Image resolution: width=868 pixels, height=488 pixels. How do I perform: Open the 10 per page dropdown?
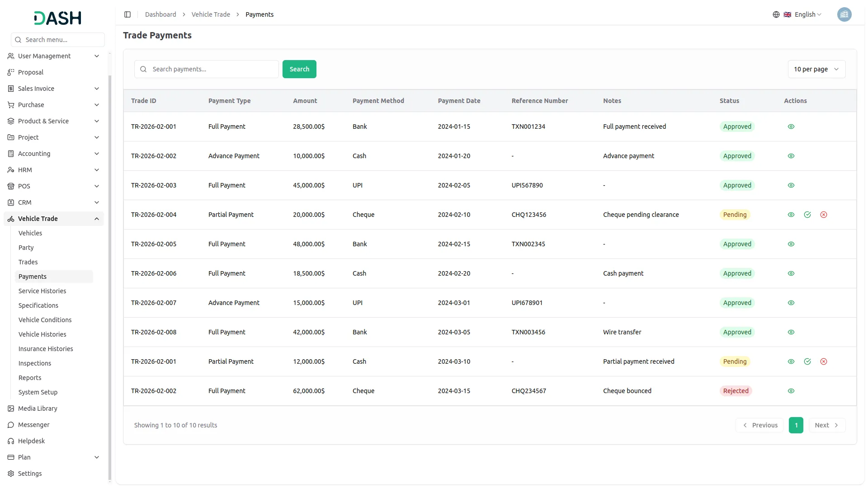click(816, 69)
